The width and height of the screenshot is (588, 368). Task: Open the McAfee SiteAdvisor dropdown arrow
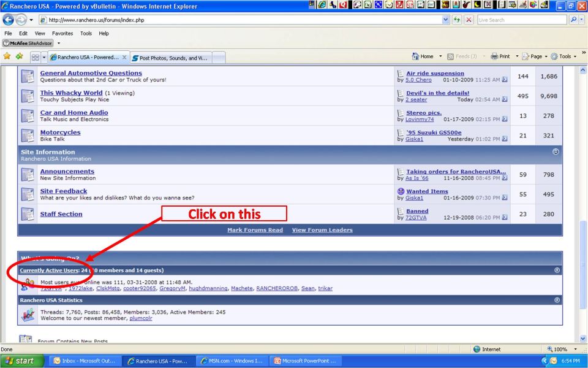[x=59, y=43]
